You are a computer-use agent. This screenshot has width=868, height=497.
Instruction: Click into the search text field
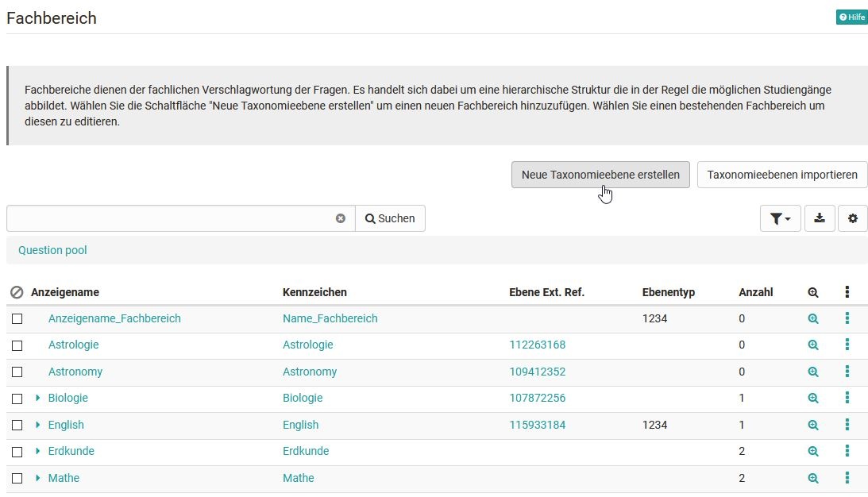pyautogui.click(x=172, y=218)
